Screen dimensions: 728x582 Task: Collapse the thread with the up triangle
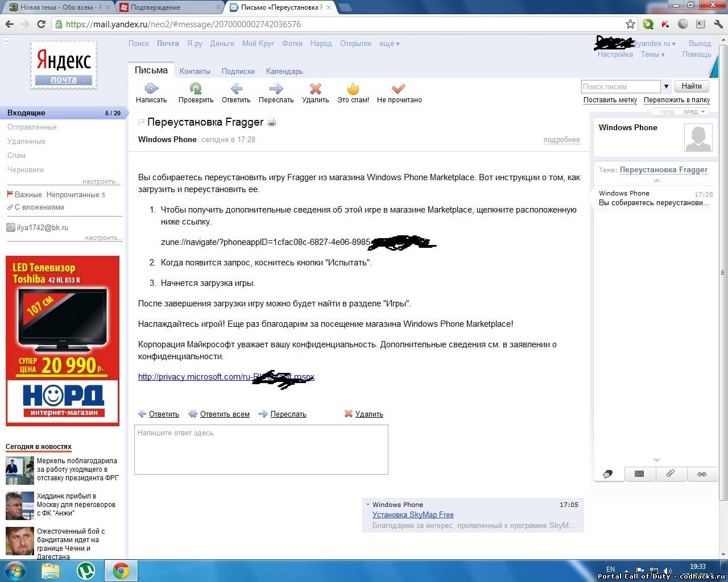coord(657,180)
